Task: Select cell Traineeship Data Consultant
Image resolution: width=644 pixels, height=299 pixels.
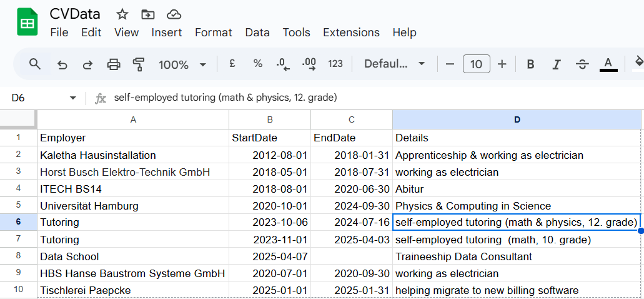Action: [517, 256]
